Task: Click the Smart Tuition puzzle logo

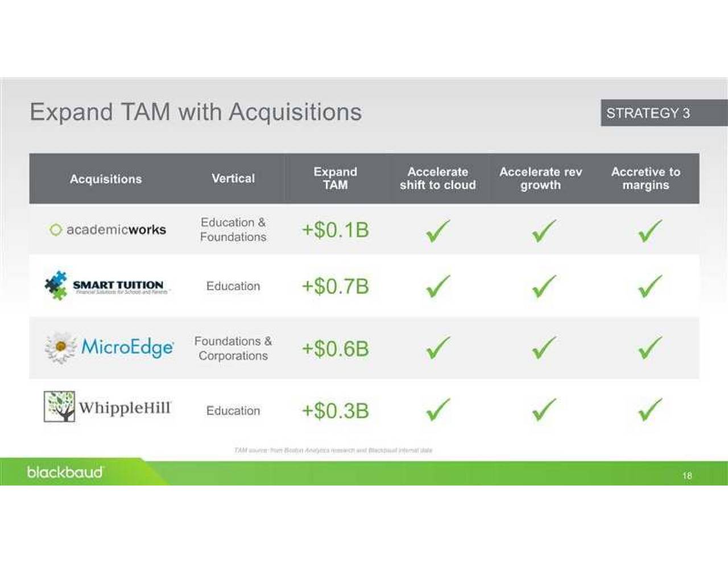Action: pos(56,285)
